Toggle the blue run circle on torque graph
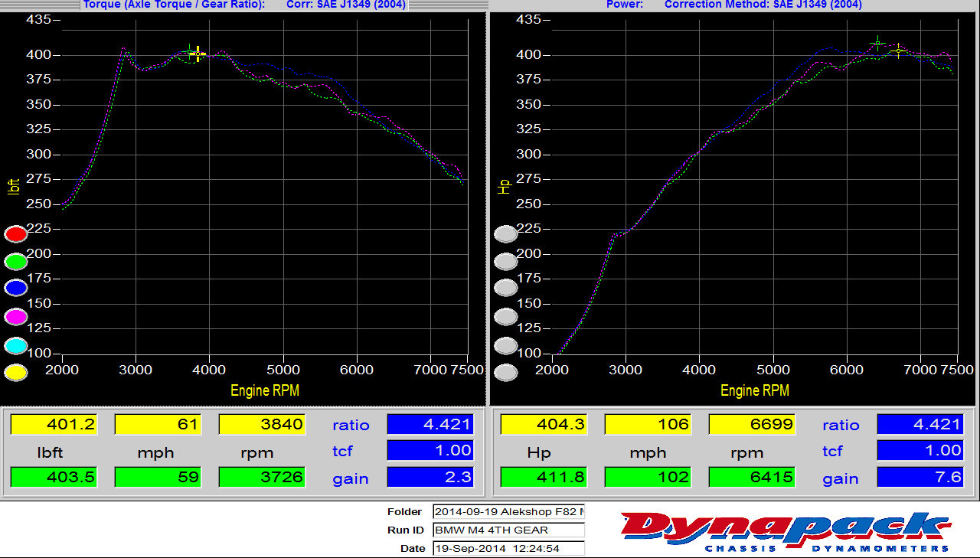The image size is (980, 558). [x=16, y=288]
